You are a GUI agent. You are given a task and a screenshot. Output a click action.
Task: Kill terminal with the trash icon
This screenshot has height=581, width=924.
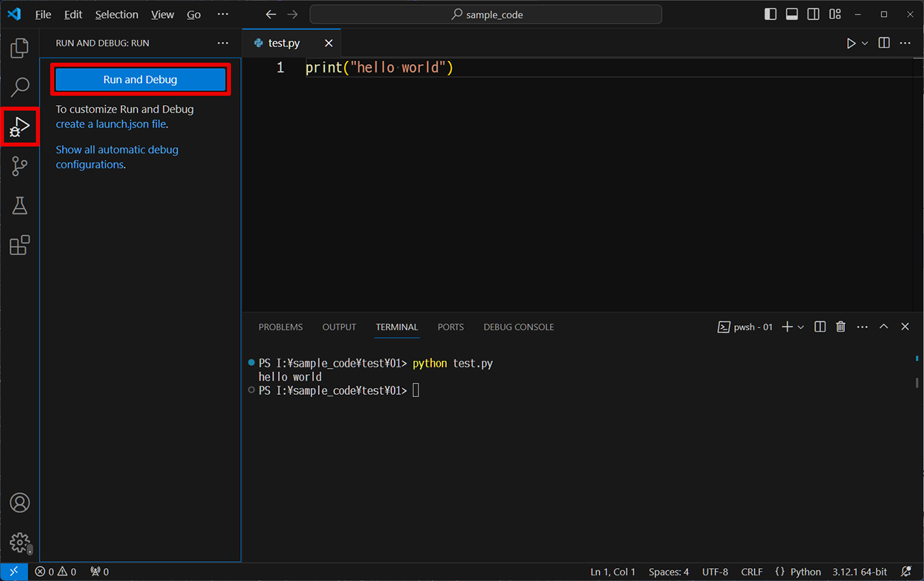[841, 327]
